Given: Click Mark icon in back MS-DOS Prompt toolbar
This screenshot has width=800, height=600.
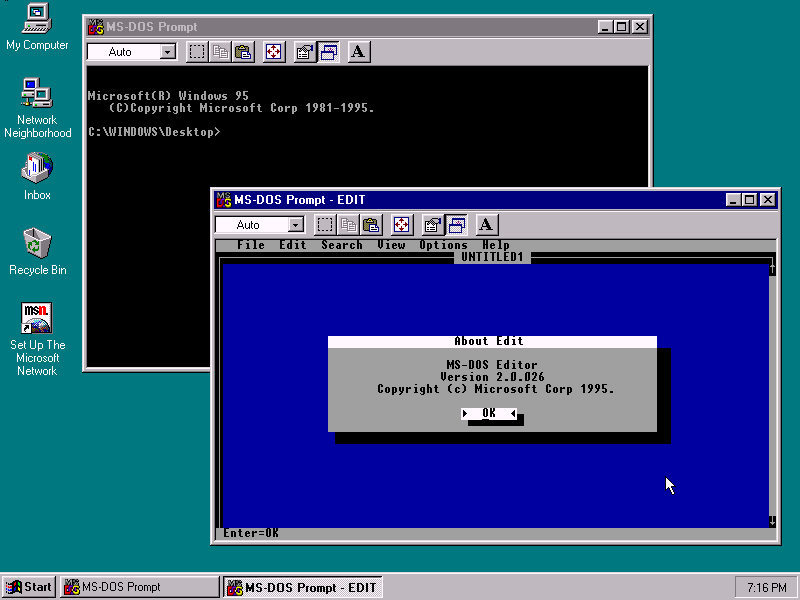Looking at the screenshot, I should tap(197, 52).
